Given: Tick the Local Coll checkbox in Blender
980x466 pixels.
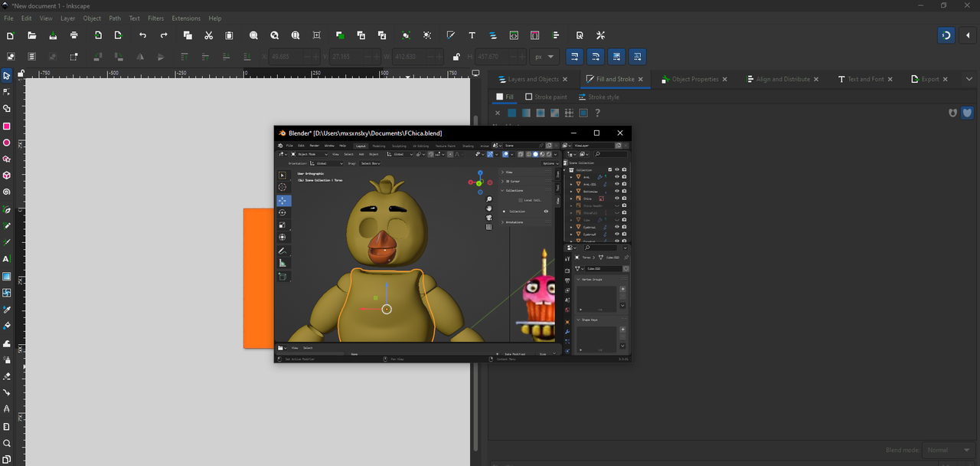Looking at the screenshot, I should click(521, 200).
